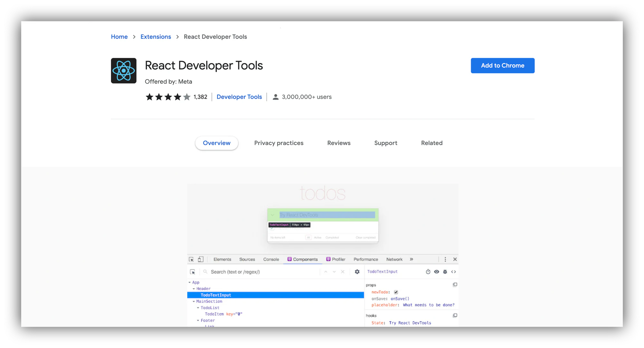644x348 pixels.
Task: Collapse the MainSection tree node
Action: (194, 301)
